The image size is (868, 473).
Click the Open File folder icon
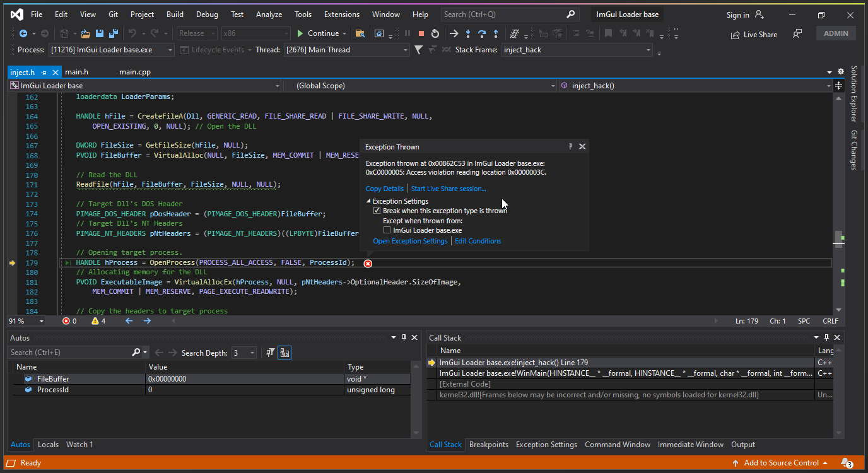[x=85, y=33]
